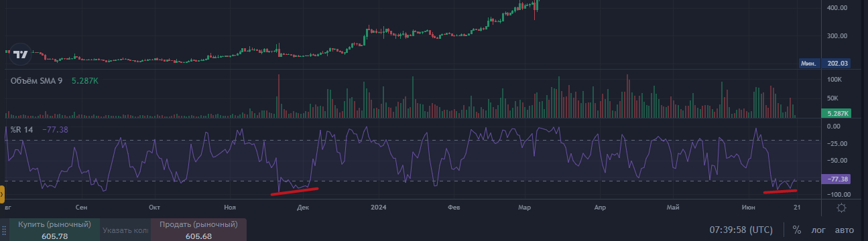Viewport: 868px width, 241px height.
Task: Click Купить (рыночный) buy button
Action: tap(54, 230)
